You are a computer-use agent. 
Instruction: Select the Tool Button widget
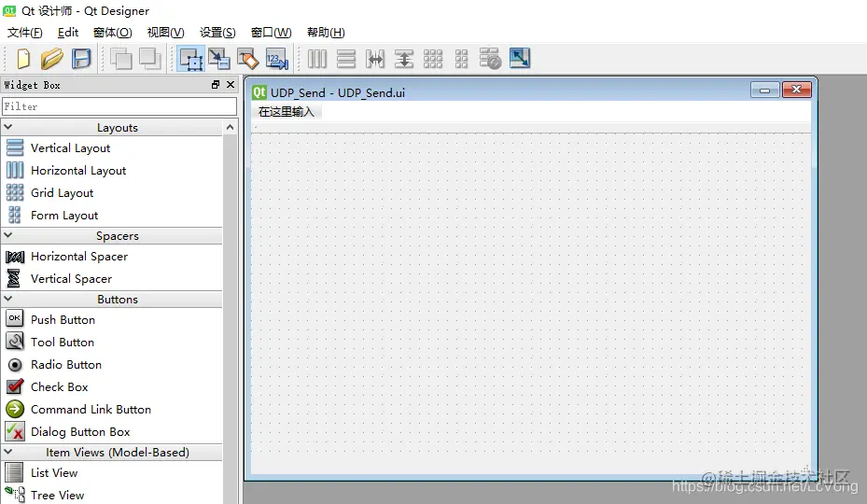point(62,343)
